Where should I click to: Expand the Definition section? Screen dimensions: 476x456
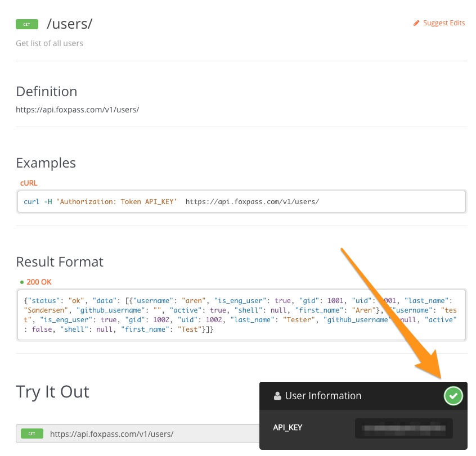[47, 91]
